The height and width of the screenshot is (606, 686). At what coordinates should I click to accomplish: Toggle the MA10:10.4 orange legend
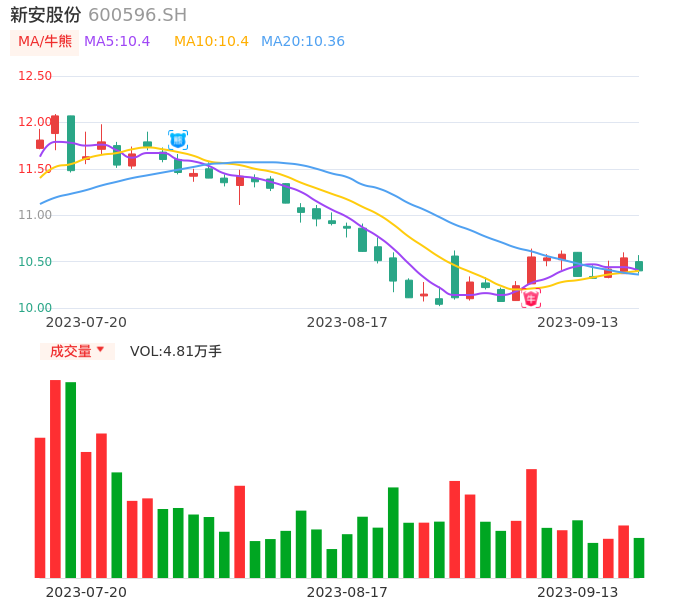211,42
